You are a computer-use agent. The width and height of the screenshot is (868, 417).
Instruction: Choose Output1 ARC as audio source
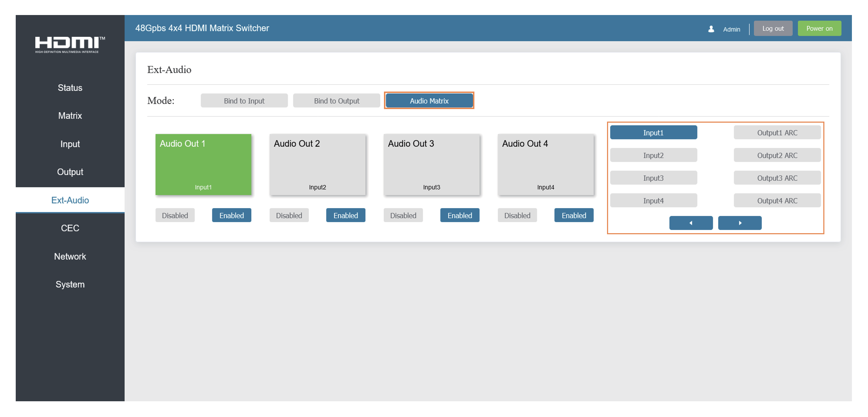777,132
